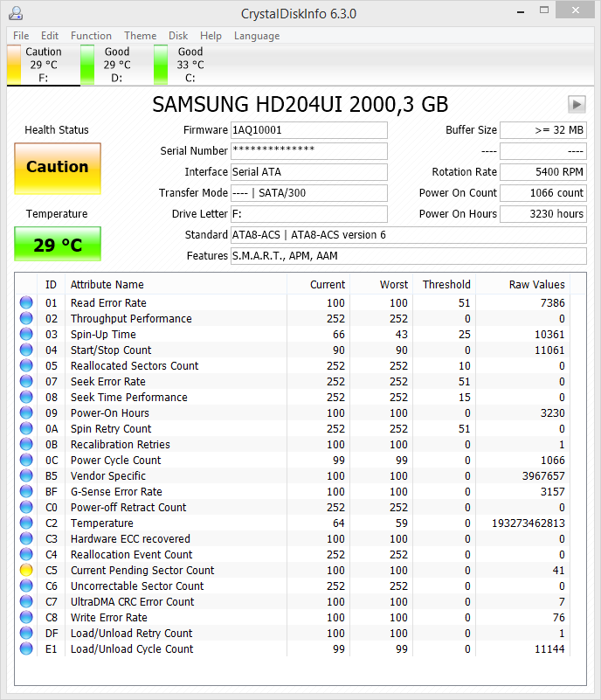Click the status orb for G-Sense Error Rate
This screenshot has height=700, width=601.
[x=26, y=491]
